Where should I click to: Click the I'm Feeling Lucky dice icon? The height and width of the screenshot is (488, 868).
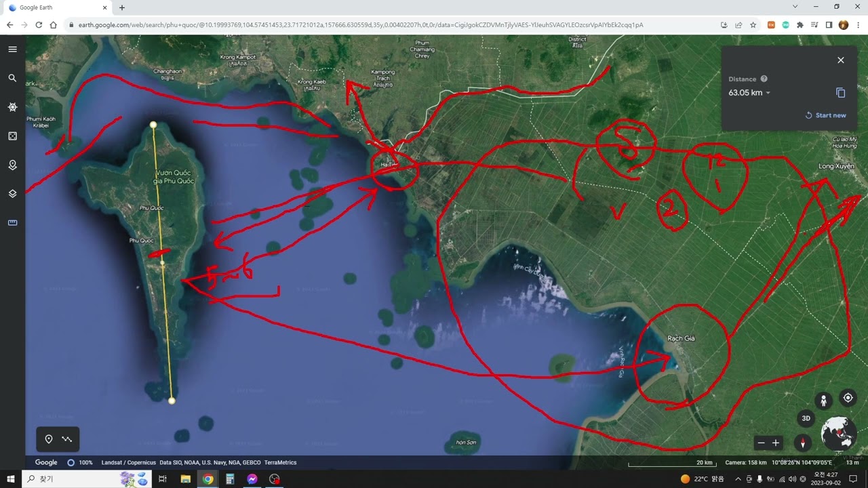pos(12,136)
